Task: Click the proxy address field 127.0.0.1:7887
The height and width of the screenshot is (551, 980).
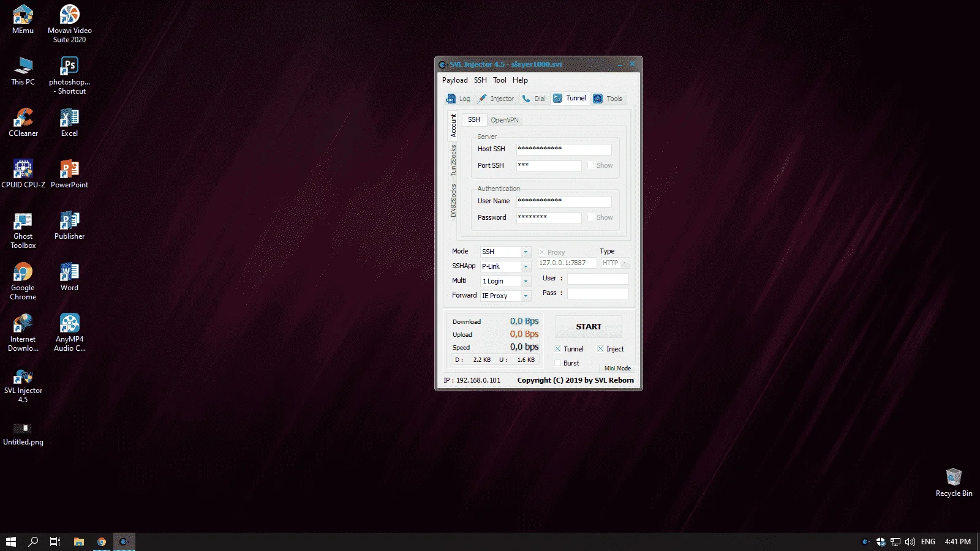Action: [567, 263]
